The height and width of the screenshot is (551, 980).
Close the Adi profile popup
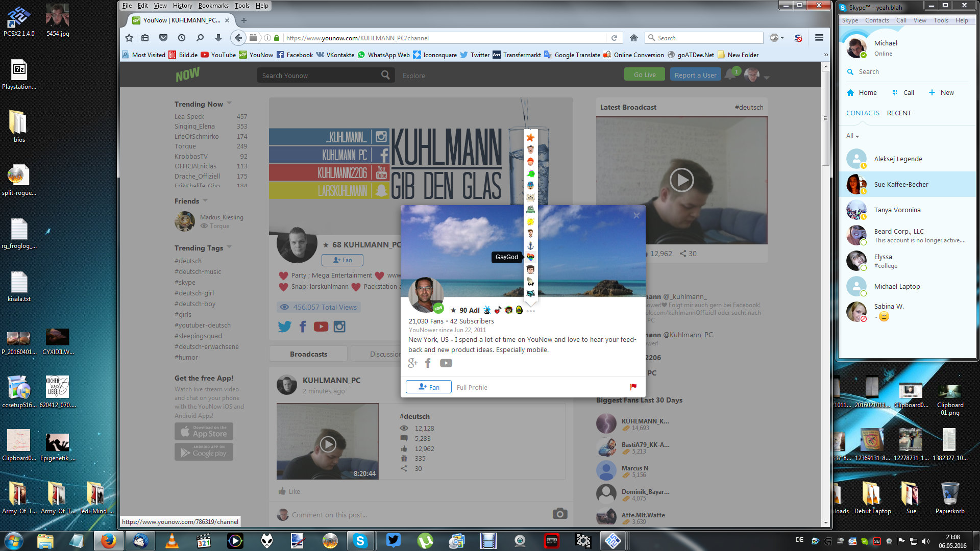pos(636,215)
